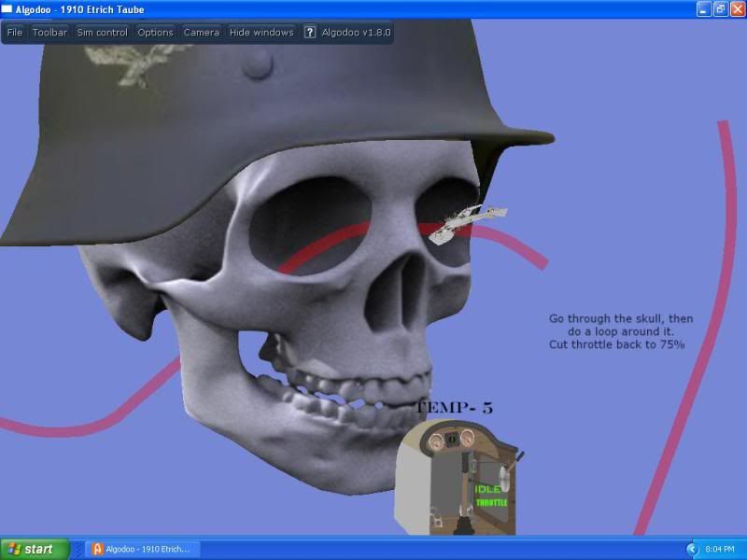
Task: Click the green THROTTLE label
Action: coord(491,502)
